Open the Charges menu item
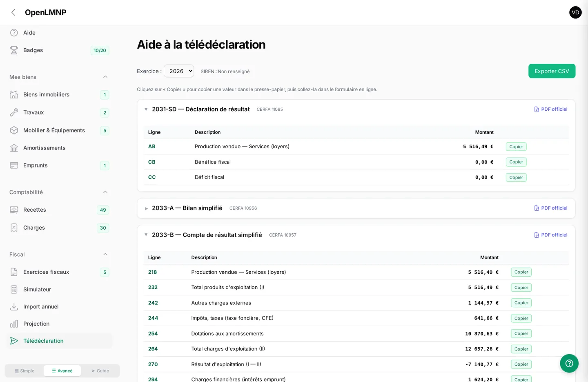 pos(58,228)
